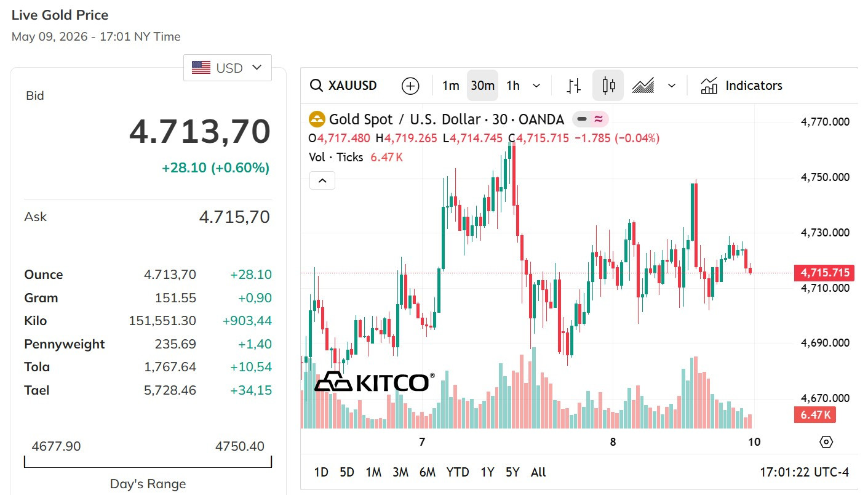
Task: Show the All time range
Action: pos(538,472)
